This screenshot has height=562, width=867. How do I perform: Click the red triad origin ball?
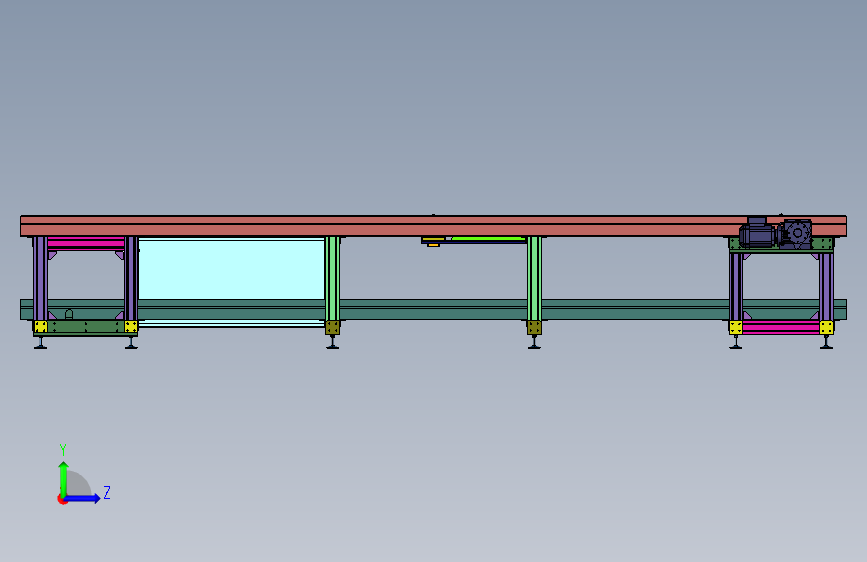[62, 499]
